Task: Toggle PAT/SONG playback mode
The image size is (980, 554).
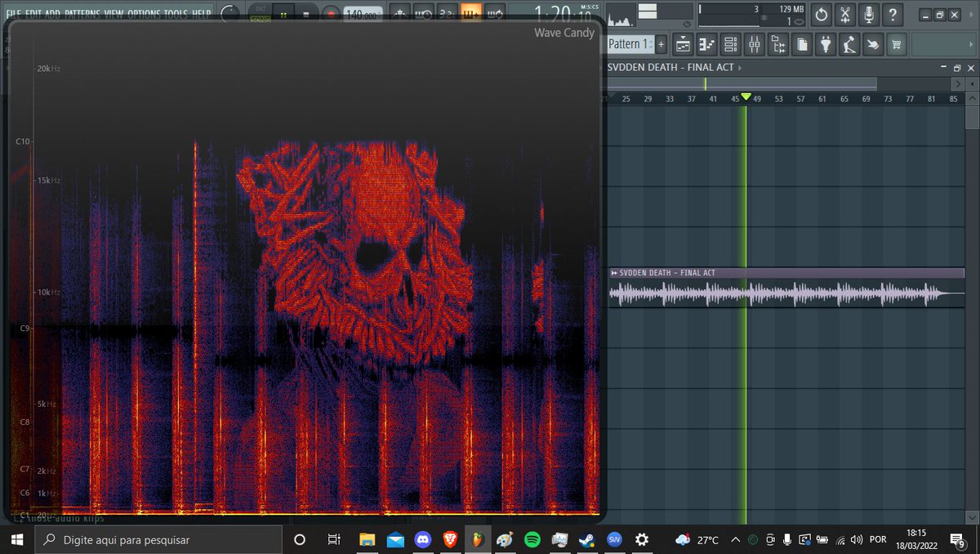Action: point(261,14)
